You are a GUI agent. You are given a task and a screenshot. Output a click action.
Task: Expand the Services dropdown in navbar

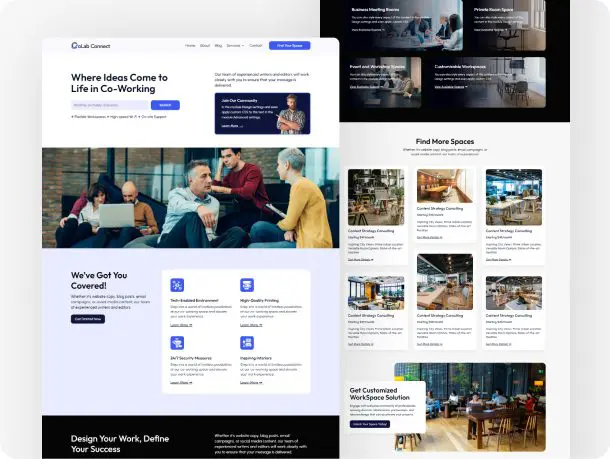[235, 46]
